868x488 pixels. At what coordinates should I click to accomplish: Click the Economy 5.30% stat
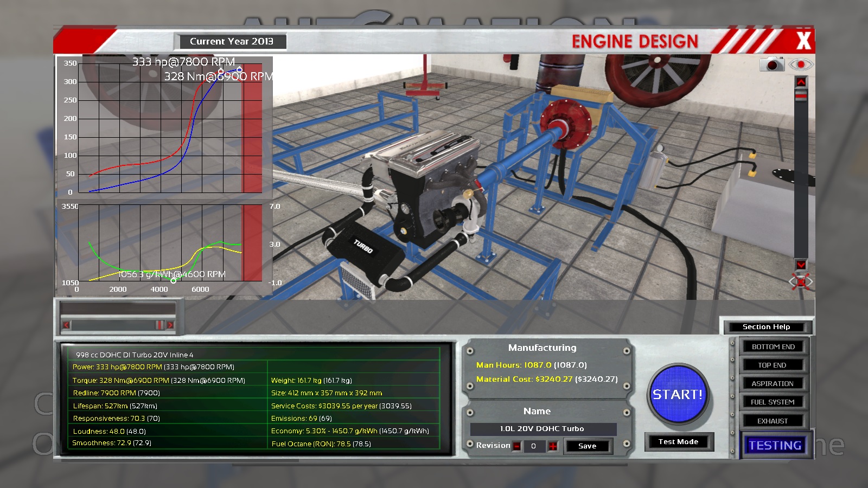(350, 431)
